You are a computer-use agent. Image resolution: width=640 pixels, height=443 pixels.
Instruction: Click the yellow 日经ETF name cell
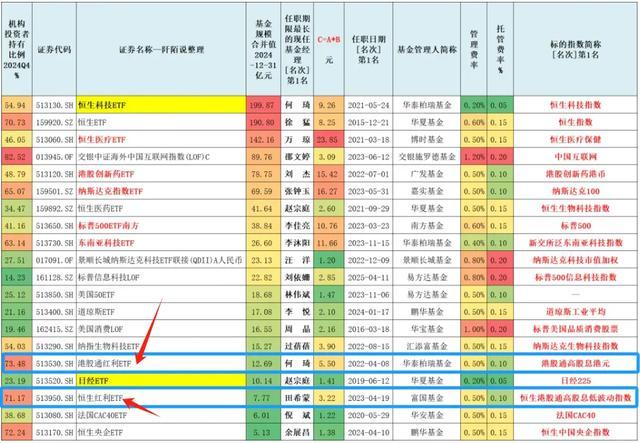pos(161,381)
